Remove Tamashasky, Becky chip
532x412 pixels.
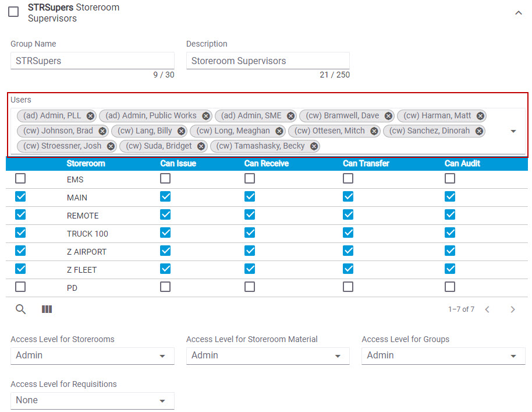(314, 146)
